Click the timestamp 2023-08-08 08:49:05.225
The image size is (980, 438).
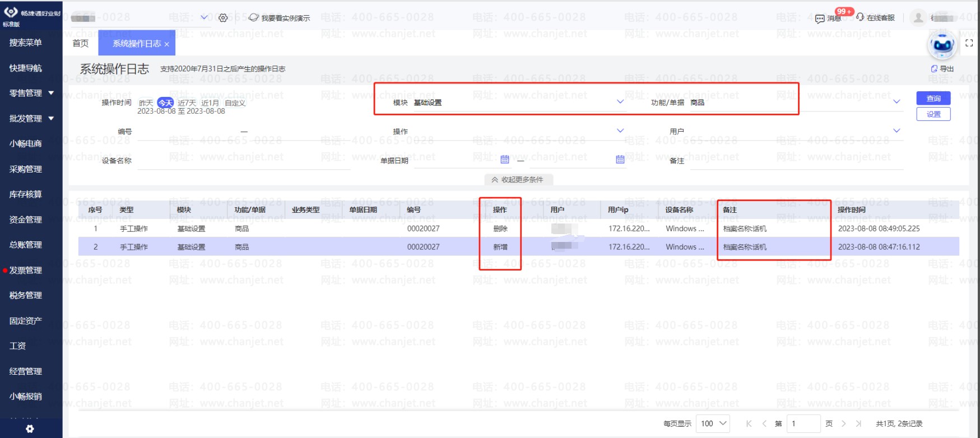click(x=879, y=229)
